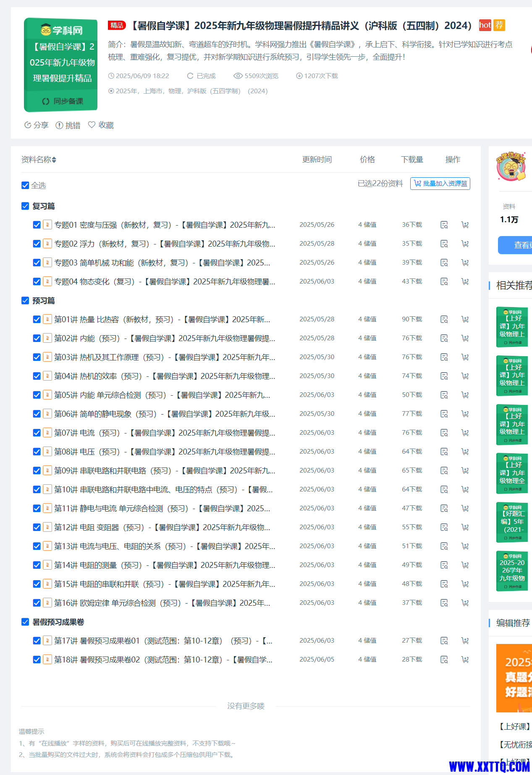The width and height of the screenshot is (532, 775).
Task: Add 专题02 浮力 to resource basket
Action: (465, 244)
